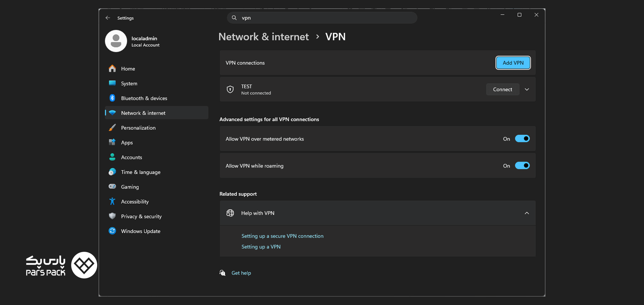This screenshot has height=305, width=644.
Task: Click the Windows Update sync icon
Action: [x=112, y=231]
